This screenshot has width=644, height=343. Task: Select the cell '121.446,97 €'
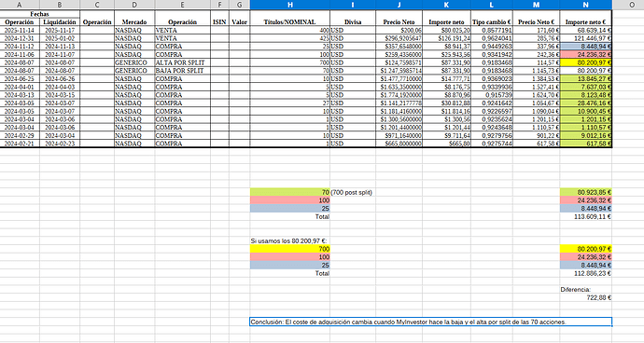click(x=586, y=38)
